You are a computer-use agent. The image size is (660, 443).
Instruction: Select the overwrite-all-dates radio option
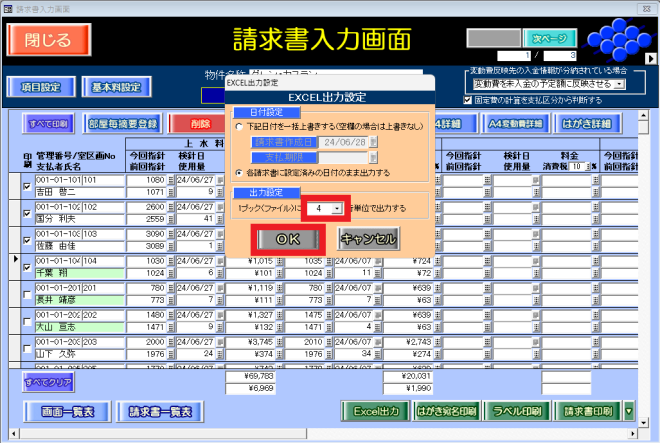click(x=237, y=127)
